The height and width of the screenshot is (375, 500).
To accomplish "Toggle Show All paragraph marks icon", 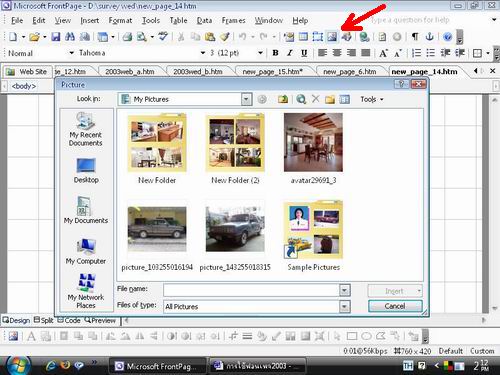I will (415, 37).
